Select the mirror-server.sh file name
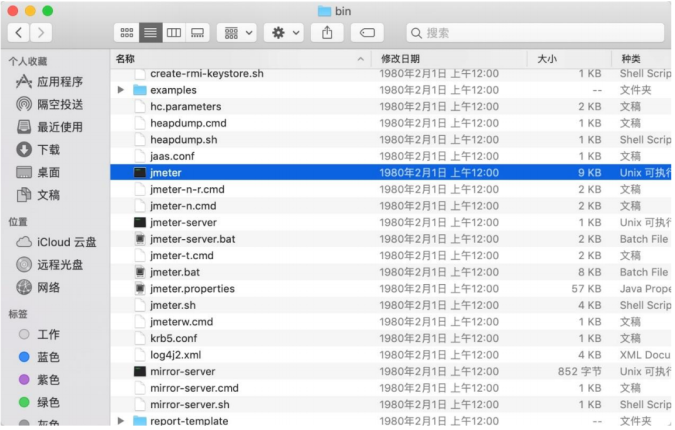675x430 pixels. pos(189,405)
